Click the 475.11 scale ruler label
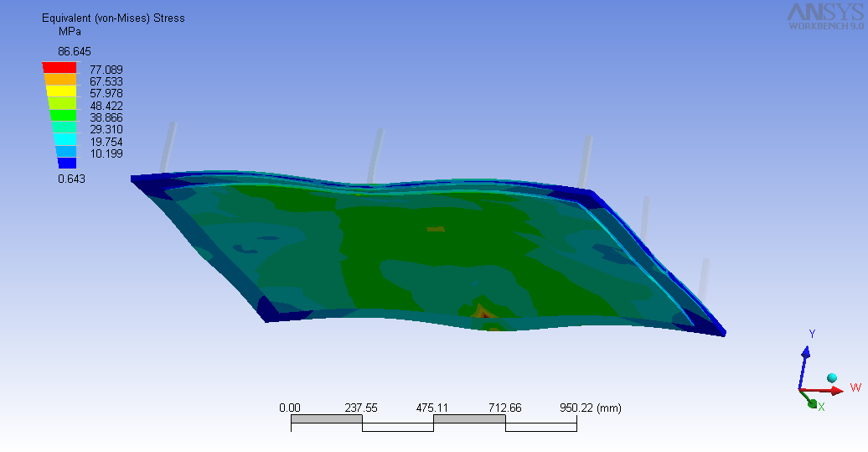 point(432,408)
